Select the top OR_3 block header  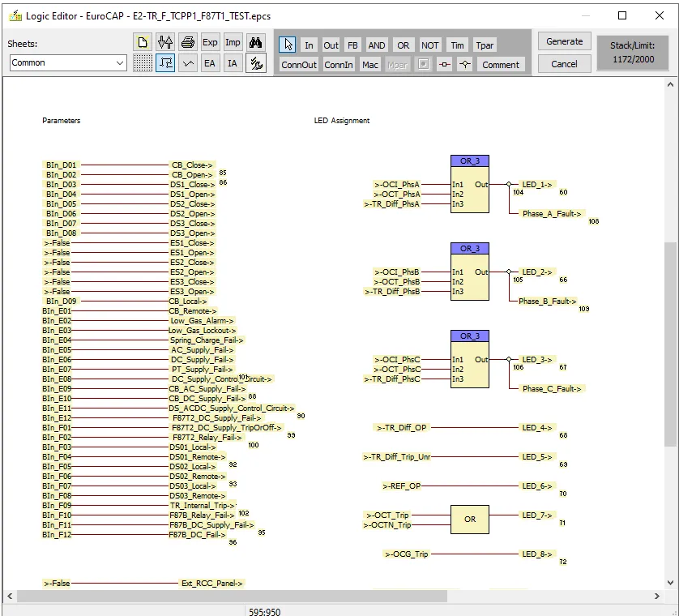click(470, 160)
